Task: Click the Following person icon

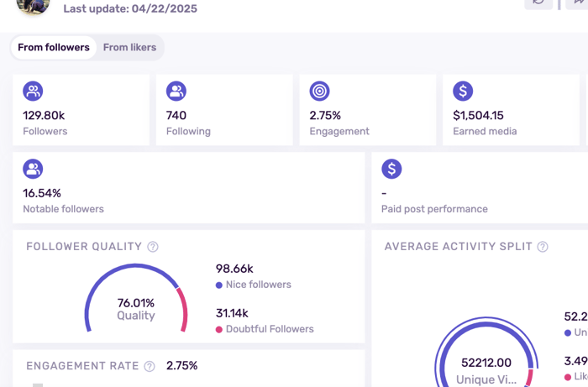Action: [176, 91]
